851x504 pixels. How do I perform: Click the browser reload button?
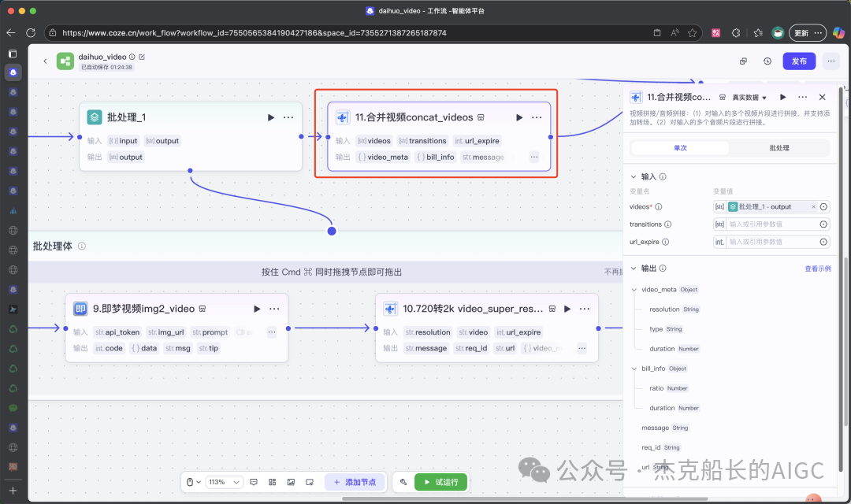coord(31,33)
